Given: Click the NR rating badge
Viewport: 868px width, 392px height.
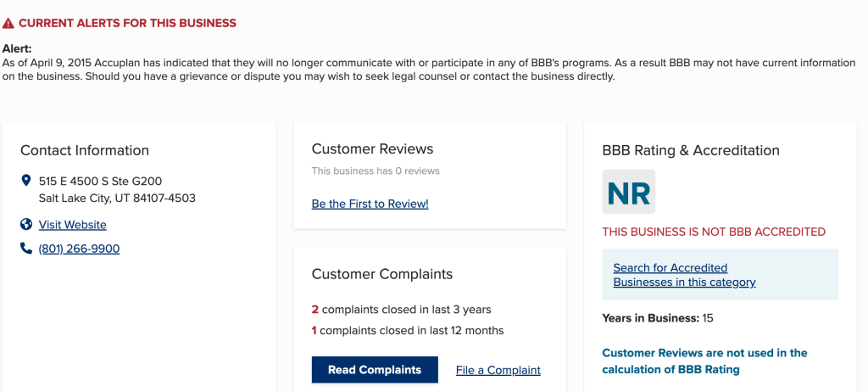Looking at the screenshot, I should pos(628,192).
